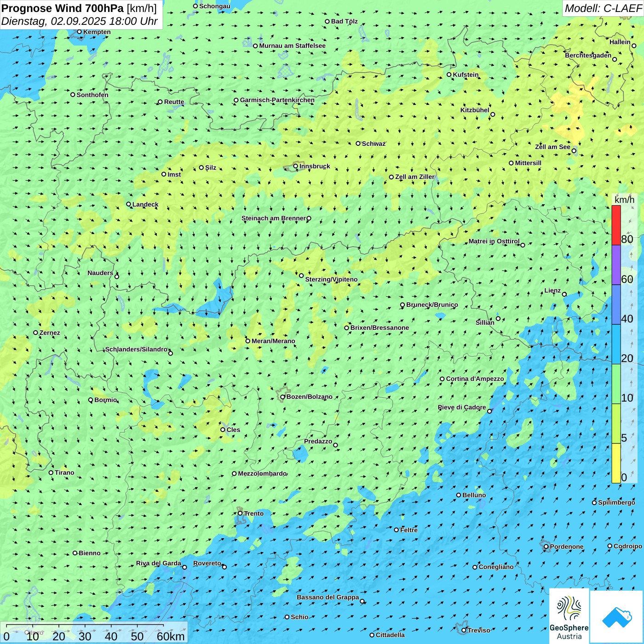Click the red 80 km/h legend color

click(616, 225)
